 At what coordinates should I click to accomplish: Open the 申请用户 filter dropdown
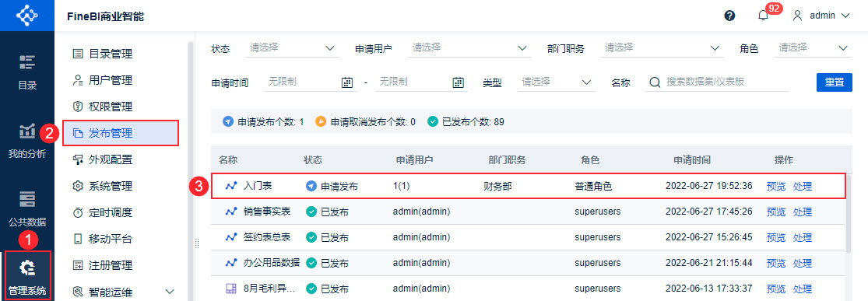click(469, 48)
